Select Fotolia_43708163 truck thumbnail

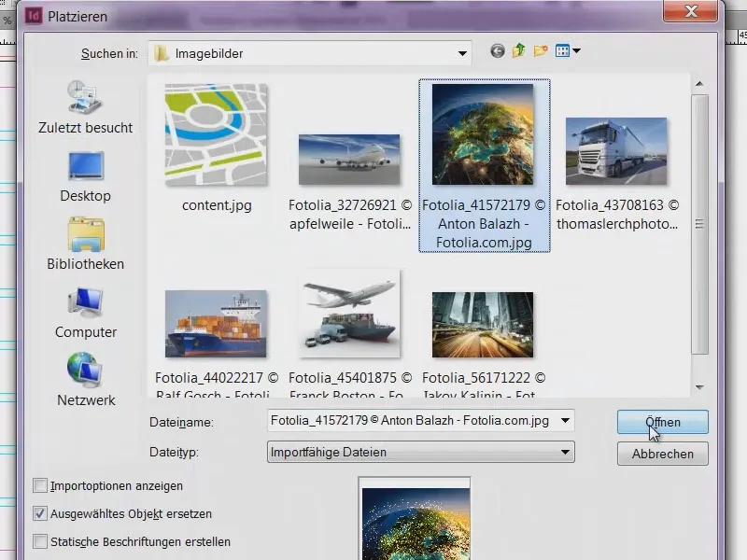(616, 151)
